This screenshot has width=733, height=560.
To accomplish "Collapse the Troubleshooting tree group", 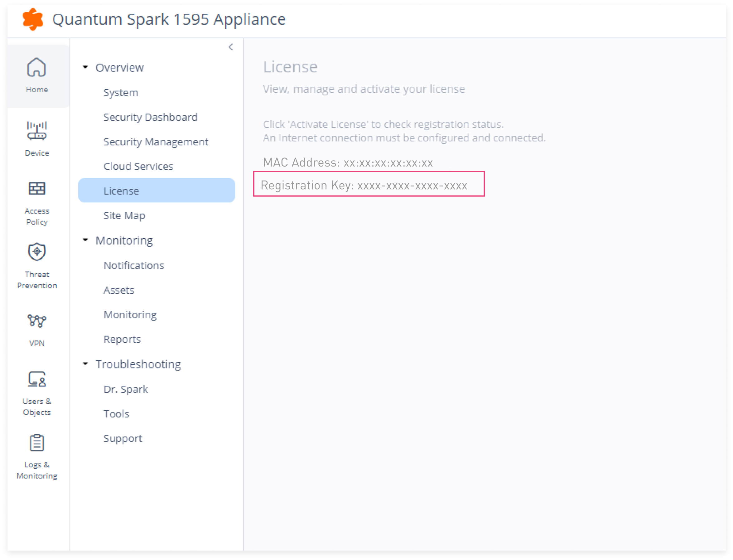I will (85, 364).
